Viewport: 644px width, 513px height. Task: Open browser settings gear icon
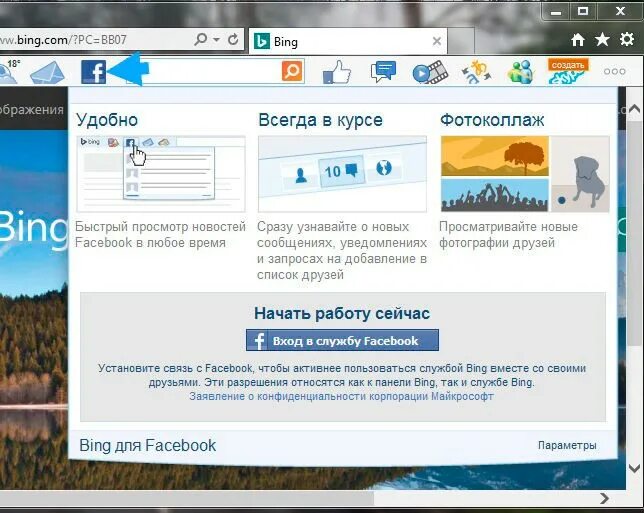627,39
